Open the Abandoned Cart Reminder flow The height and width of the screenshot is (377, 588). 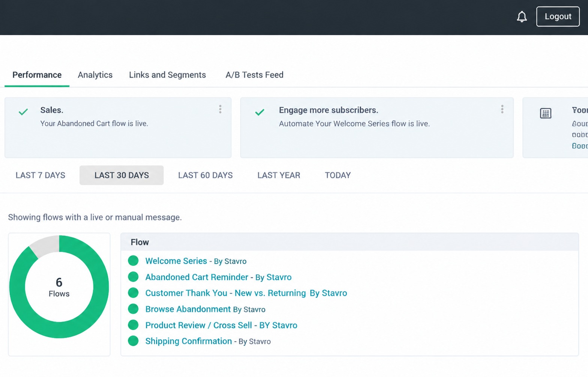pos(197,277)
